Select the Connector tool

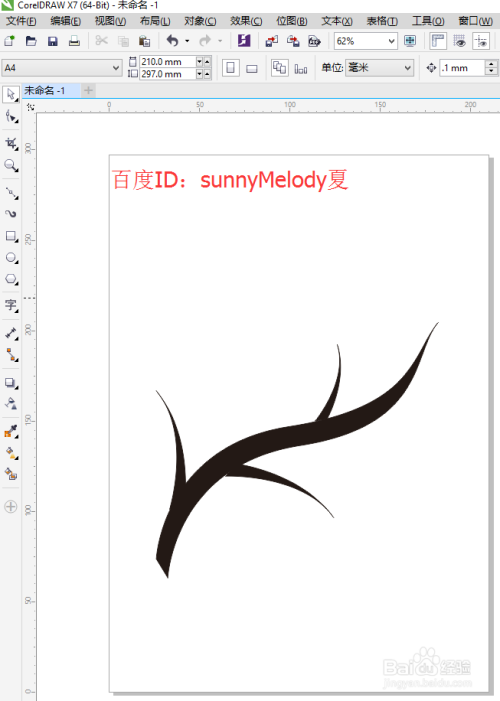coord(11,355)
